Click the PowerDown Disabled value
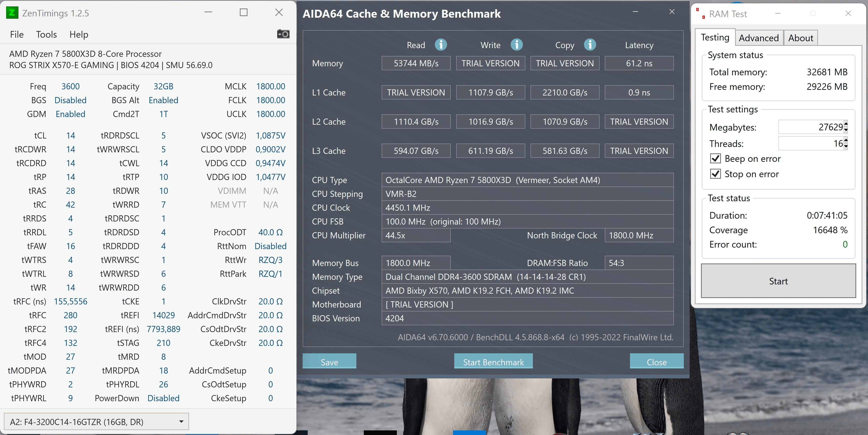The image size is (868, 435). coord(163,398)
